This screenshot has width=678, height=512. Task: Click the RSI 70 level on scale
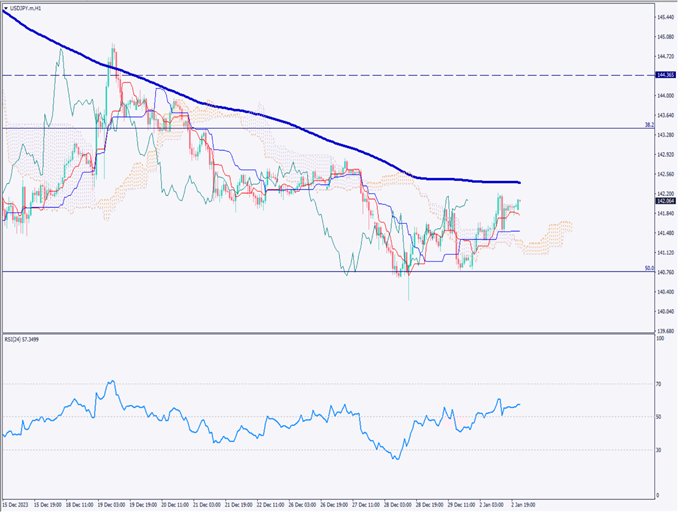pyautogui.click(x=660, y=384)
